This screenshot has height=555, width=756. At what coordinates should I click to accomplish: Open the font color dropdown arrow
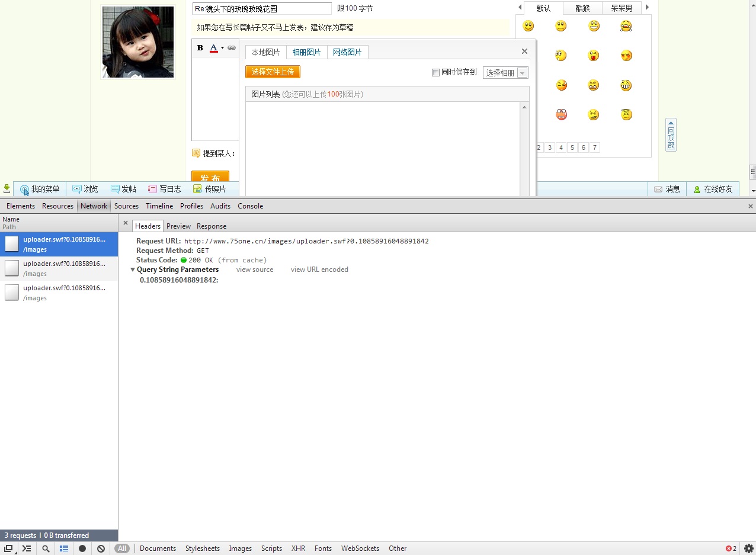coord(222,48)
